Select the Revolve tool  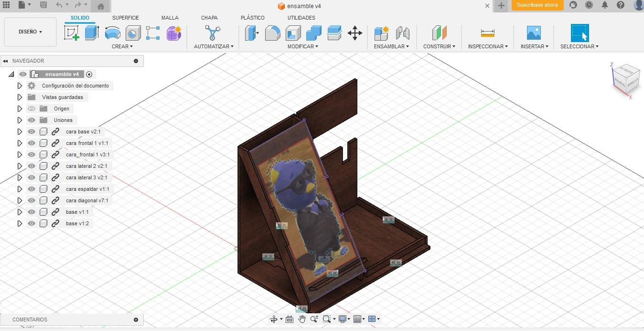[112, 33]
